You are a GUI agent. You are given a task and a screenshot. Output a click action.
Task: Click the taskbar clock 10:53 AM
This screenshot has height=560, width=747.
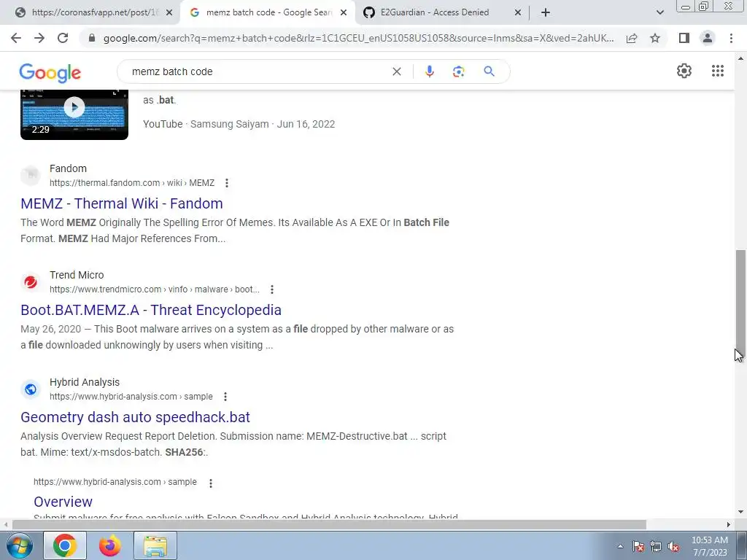click(x=710, y=540)
